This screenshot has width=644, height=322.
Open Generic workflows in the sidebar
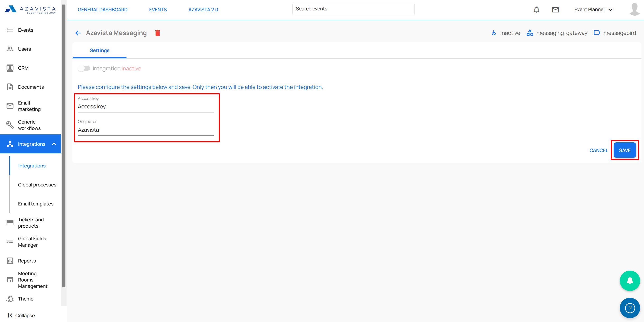(x=31, y=125)
